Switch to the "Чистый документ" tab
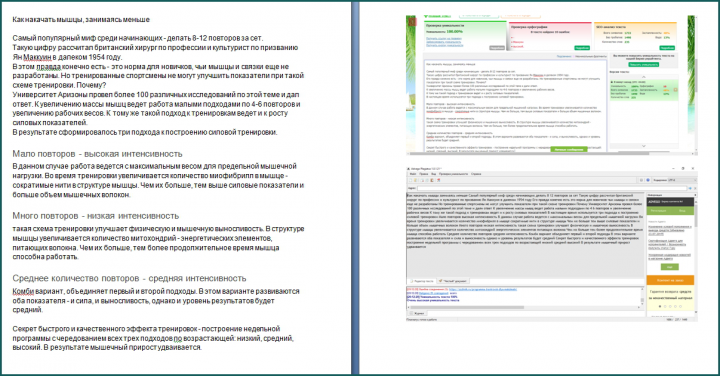Image resolution: width=720 pixels, height=376 pixels. 452,281
